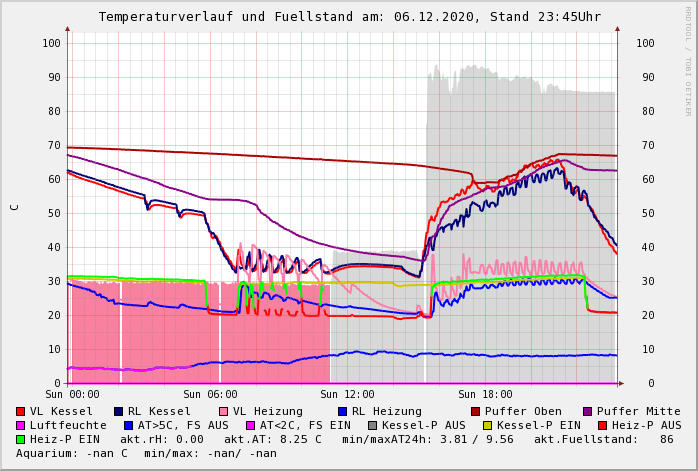The image size is (698, 471).
Task: Click the arrowhead on top of the left y-axis
Action: [x=68, y=29]
